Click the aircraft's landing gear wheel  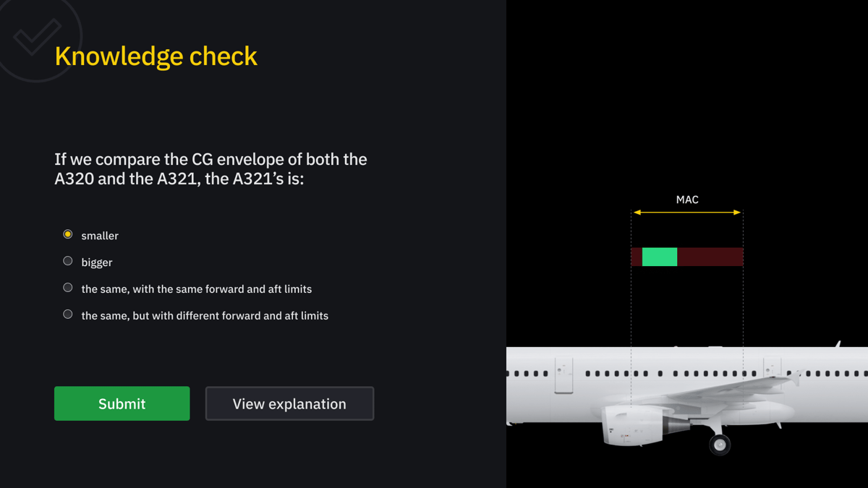[x=718, y=445]
